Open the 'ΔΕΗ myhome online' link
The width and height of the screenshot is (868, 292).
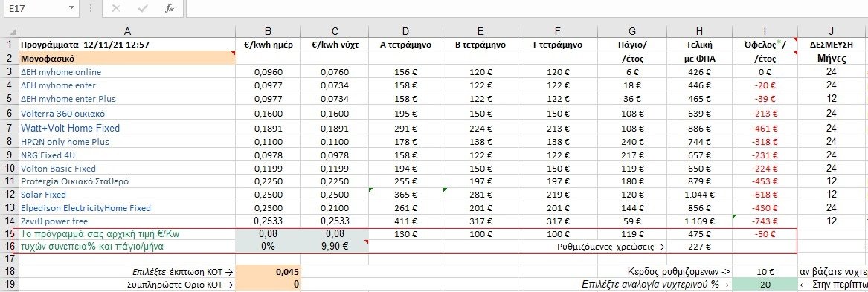tap(61, 72)
